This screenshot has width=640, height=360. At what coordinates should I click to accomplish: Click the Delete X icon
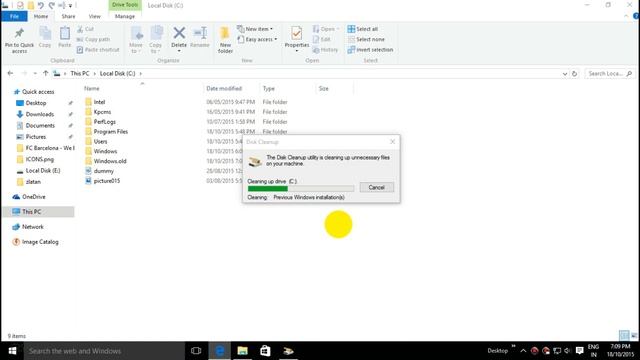(x=179, y=33)
